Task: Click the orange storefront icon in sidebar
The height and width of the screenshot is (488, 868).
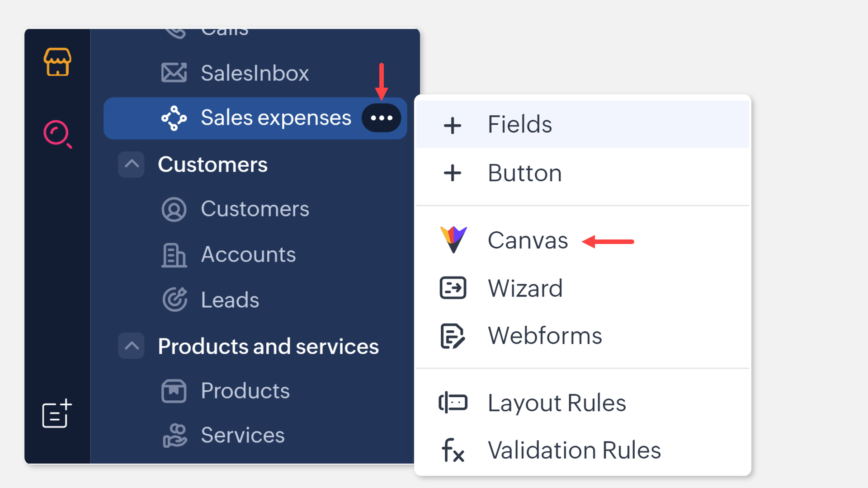Action: [x=57, y=62]
